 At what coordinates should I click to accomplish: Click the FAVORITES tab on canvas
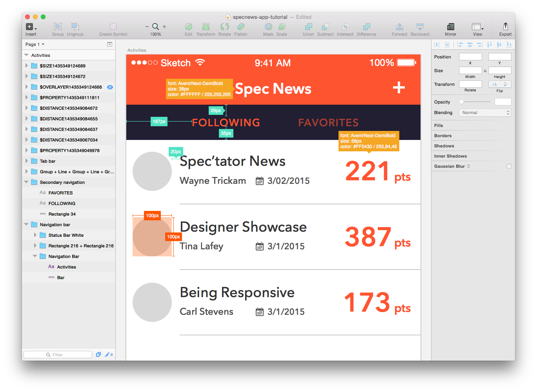click(x=328, y=123)
